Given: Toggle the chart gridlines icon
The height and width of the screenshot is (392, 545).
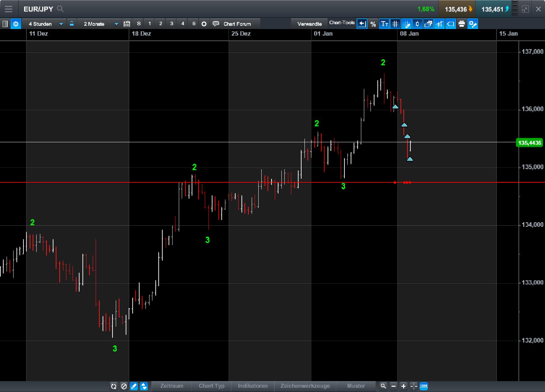Looking at the screenshot, I should (395, 24).
